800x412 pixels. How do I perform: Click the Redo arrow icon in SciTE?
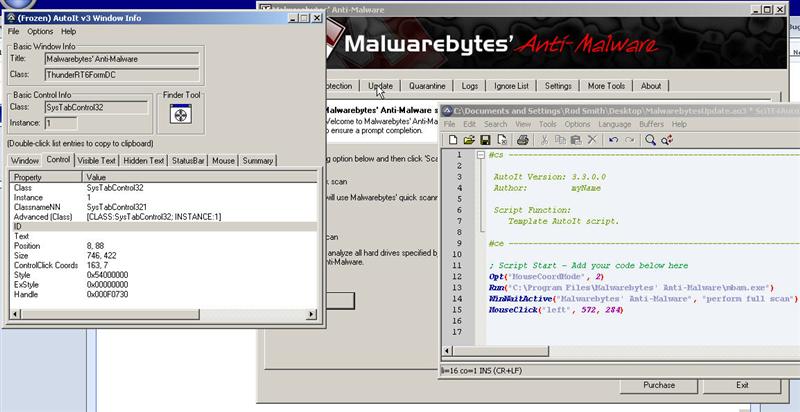point(630,140)
